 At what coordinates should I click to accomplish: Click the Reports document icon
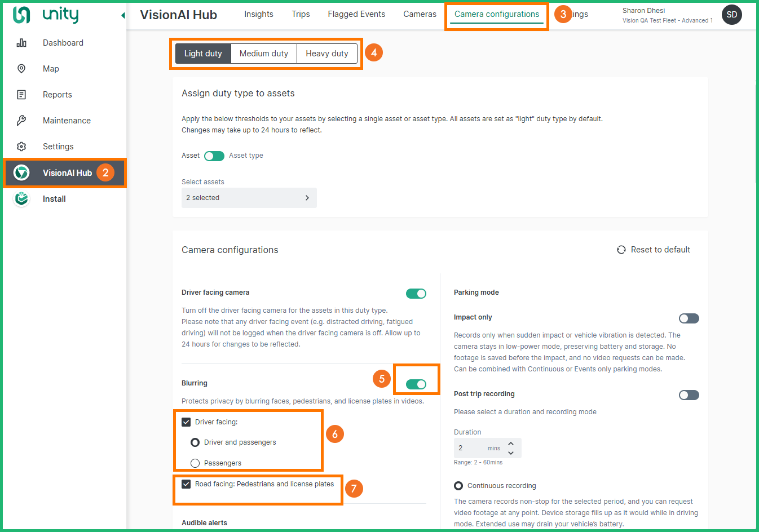click(21, 95)
